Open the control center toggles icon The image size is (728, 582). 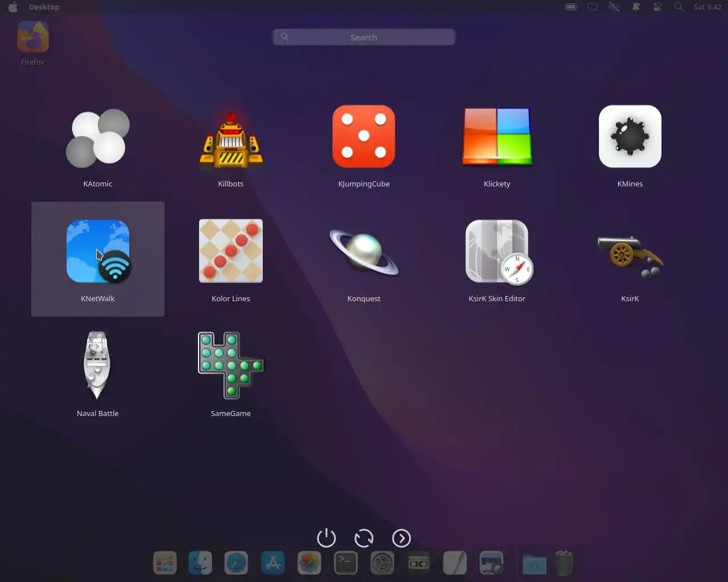coord(657,7)
